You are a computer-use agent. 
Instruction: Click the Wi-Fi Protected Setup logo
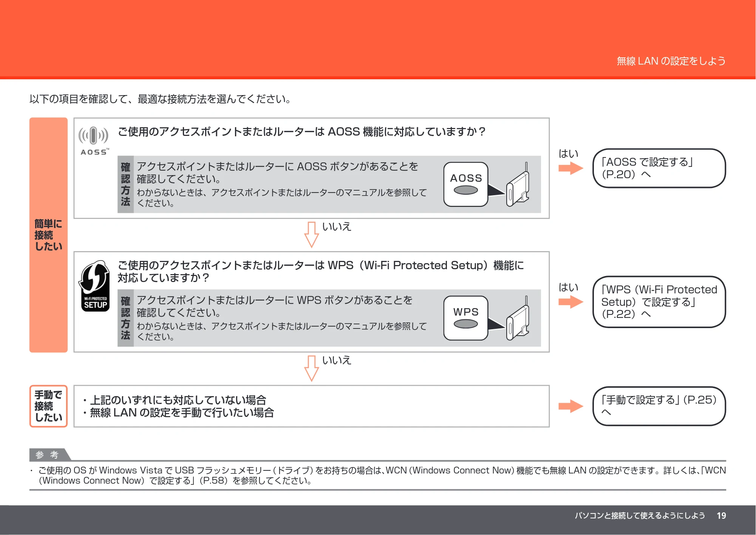(94, 286)
